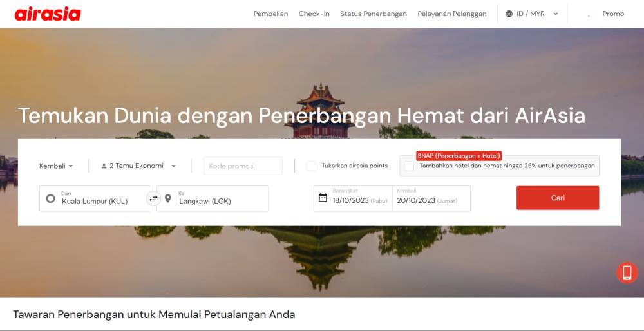Screen dimensions: 644x331
Task: Click the Dari Kuala Lumpur (KUL) field
Action: click(95, 199)
